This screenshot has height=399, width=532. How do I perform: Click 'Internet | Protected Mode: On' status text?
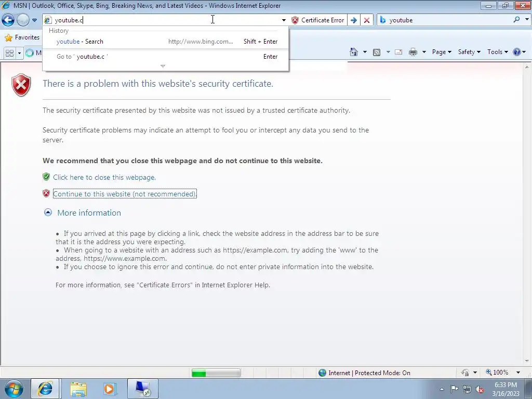369,373
